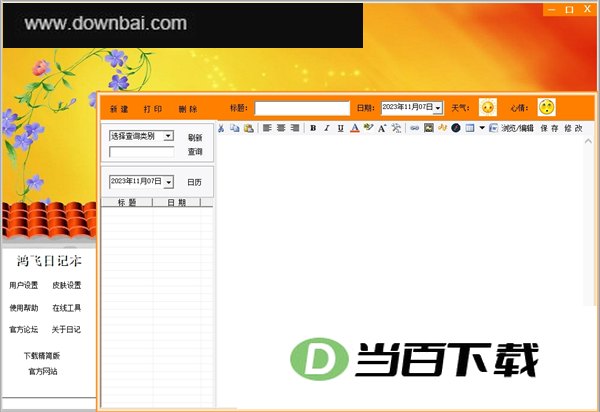Toggle bold formatting

tap(313, 128)
